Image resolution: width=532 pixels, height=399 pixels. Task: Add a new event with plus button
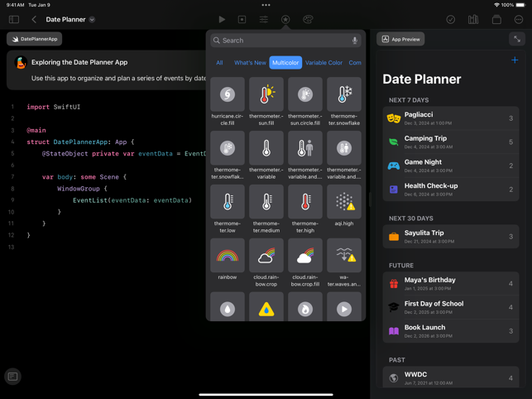pyautogui.click(x=515, y=60)
